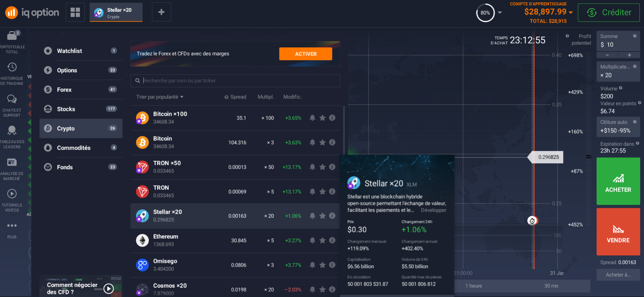This screenshot has width=644, height=297.
Task: Select the Forex category
Action: (x=81, y=90)
